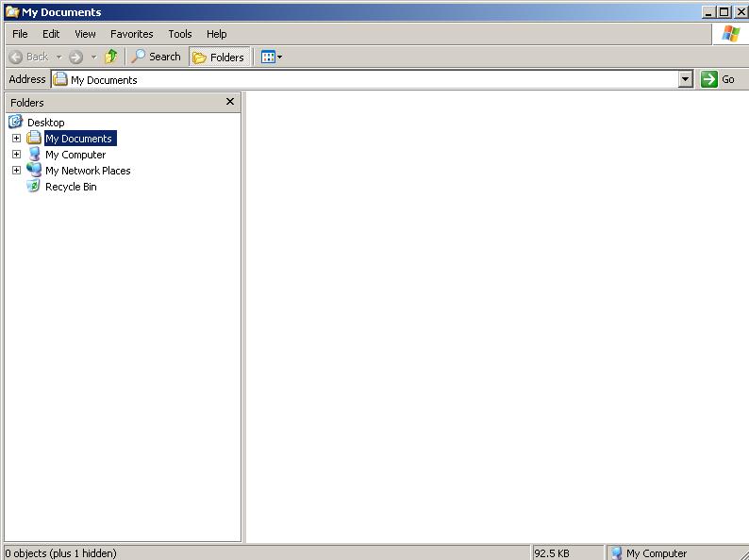Click the My Documents folder tree icon
Viewport: 749px width, 560px height.
pos(34,138)
